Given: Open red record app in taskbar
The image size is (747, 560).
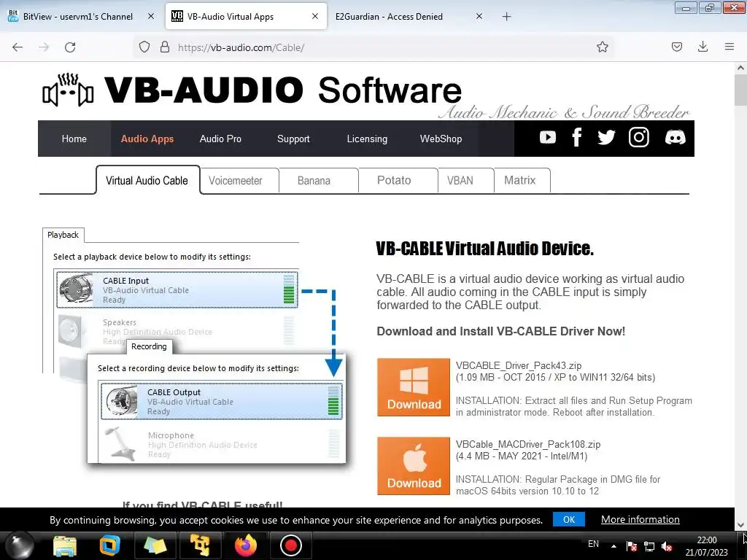Looking at the screenshot, I should click(290, 545).
